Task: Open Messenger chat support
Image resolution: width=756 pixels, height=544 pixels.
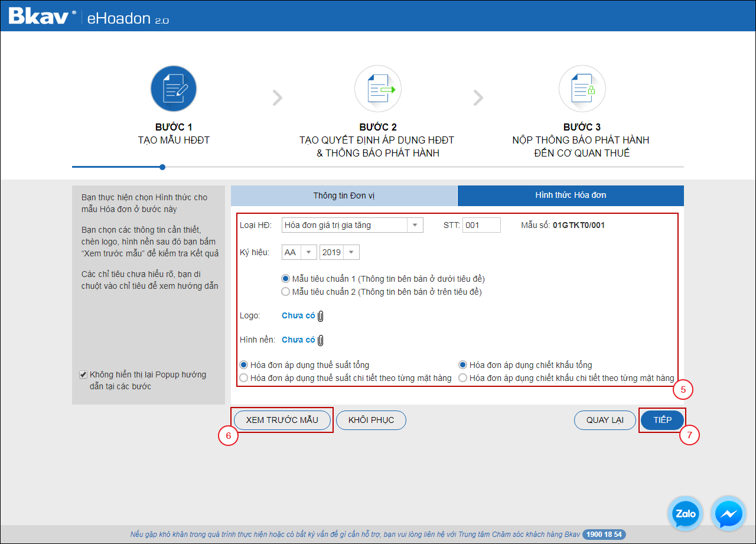Action: coord(729,514)
